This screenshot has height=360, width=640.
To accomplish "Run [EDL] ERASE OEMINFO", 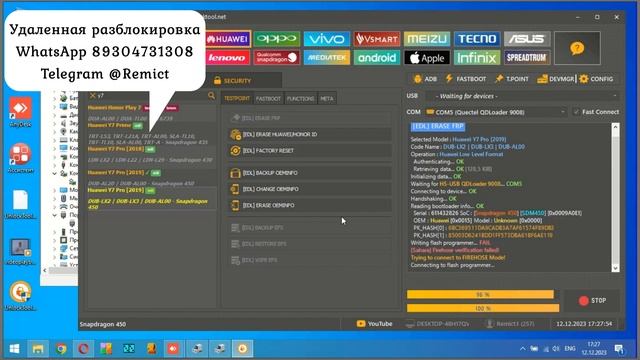I will [309, 205].
